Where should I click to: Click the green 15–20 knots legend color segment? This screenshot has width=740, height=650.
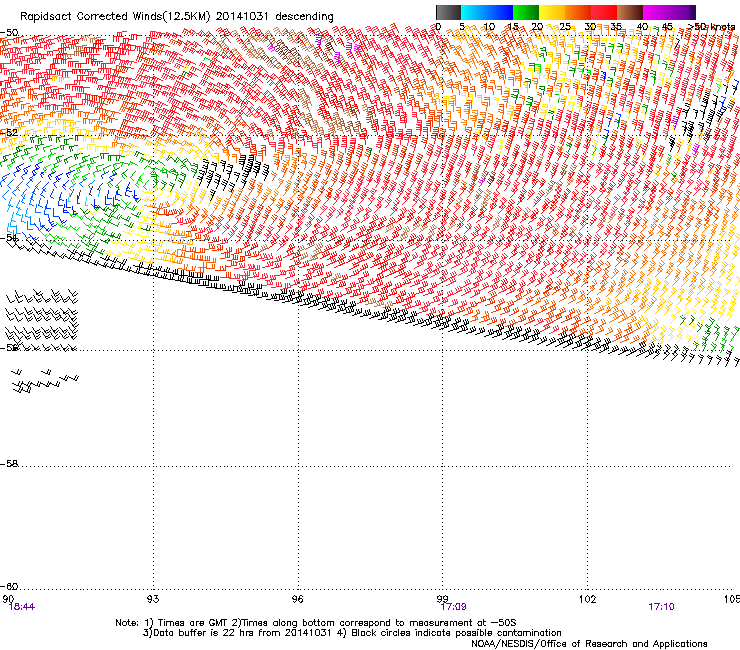pos(526,12)
